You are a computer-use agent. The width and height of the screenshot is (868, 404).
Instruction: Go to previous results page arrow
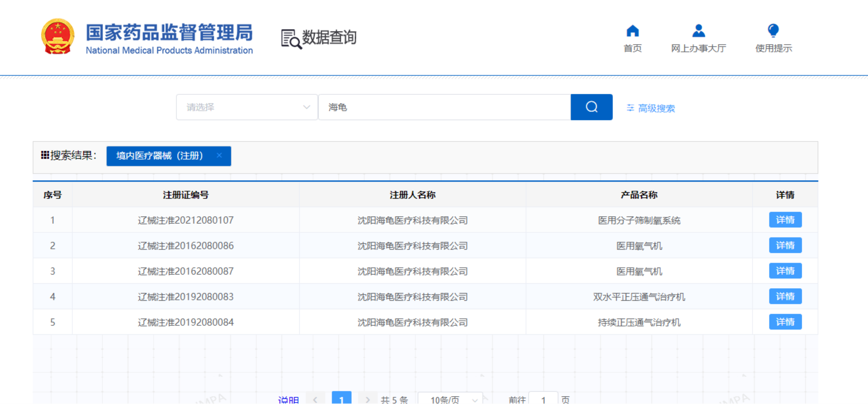pyautogui.click(x=315, y=399)
